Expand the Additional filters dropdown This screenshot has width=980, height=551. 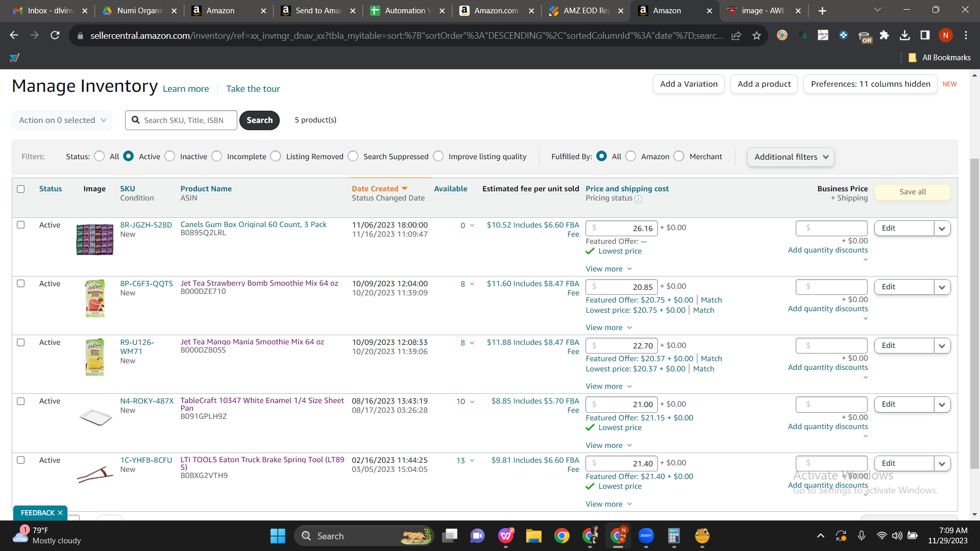(791, 157)
